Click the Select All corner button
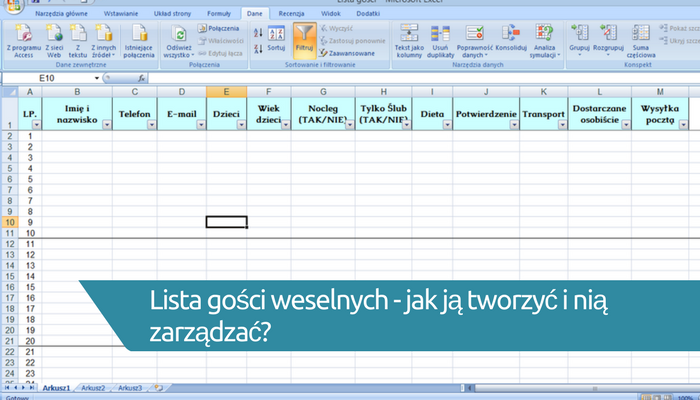Image resolution: width=700 pixels, height=400 pixels. point(9,92)
